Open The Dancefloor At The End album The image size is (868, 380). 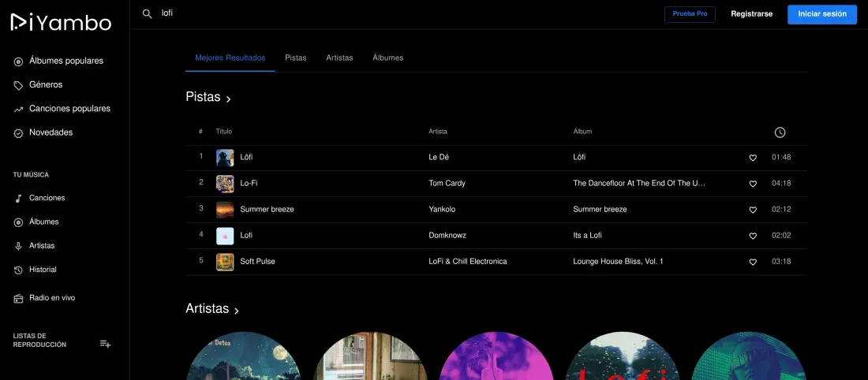639,183
